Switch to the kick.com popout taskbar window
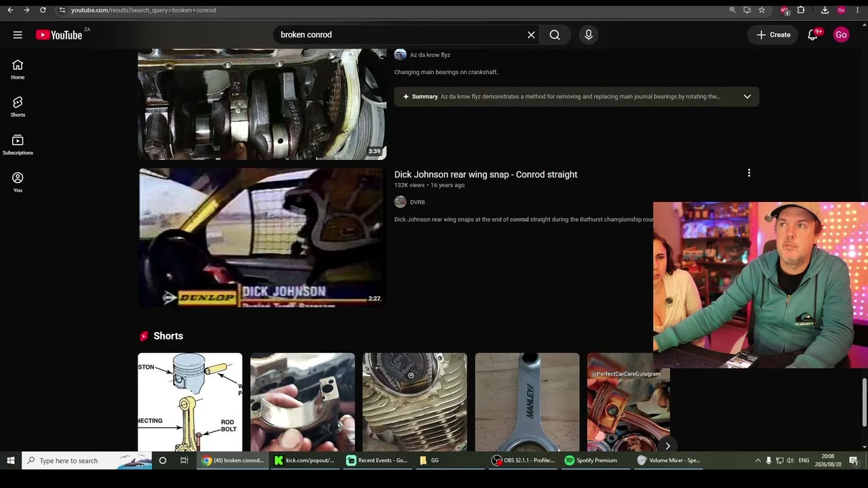The image size is (868, 488). (x=305, y=461)
